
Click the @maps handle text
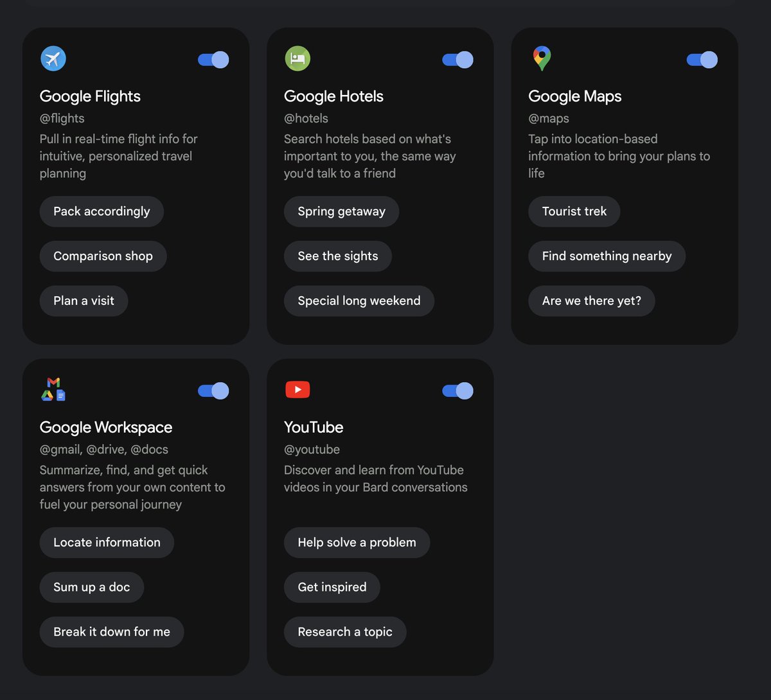coord(549,118)
